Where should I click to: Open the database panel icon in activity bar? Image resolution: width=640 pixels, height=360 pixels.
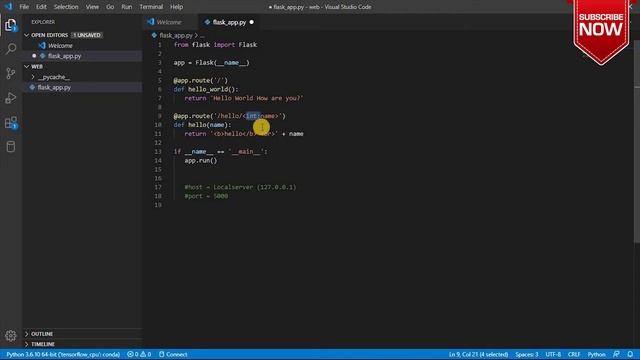(x=11, y=147)
